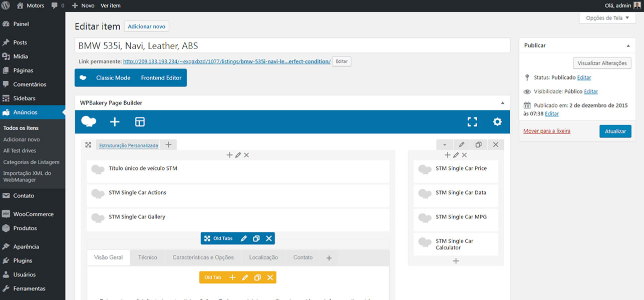Open Todos os itens submenu
This screenshot has height=300, width=644.
pos(21,128)
